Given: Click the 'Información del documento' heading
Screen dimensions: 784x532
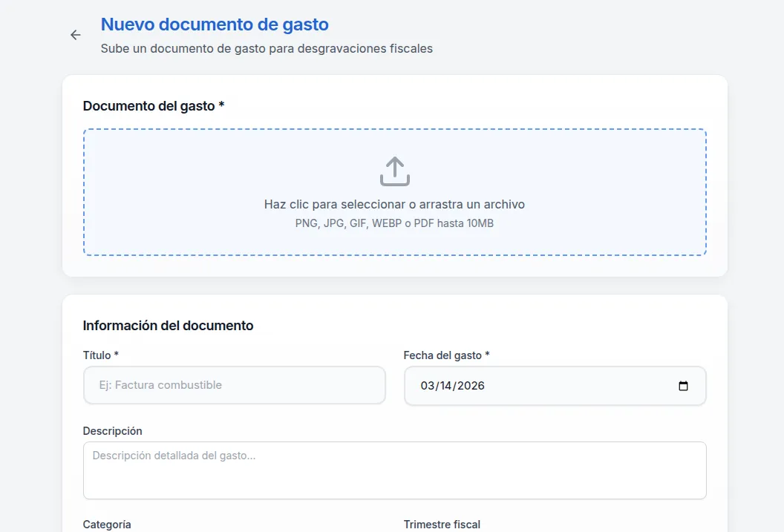Looking at the screenshot, I should [168, 325].
